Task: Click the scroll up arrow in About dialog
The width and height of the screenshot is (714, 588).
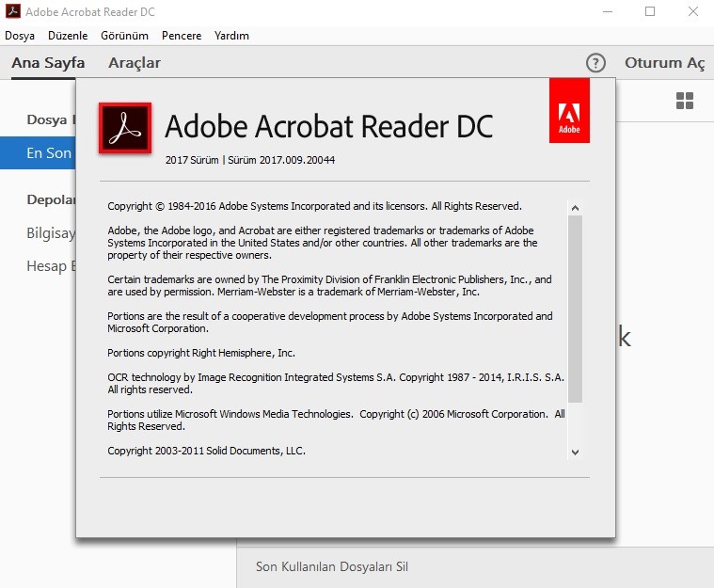Action: pyautogui.click(x=575, y=208)
